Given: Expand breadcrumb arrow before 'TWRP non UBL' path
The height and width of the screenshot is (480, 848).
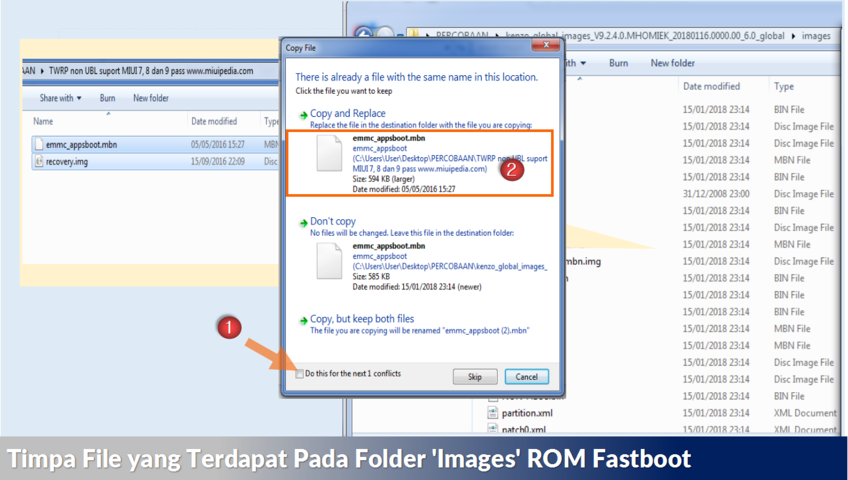Looking at the screenshot, I should 42,71.
